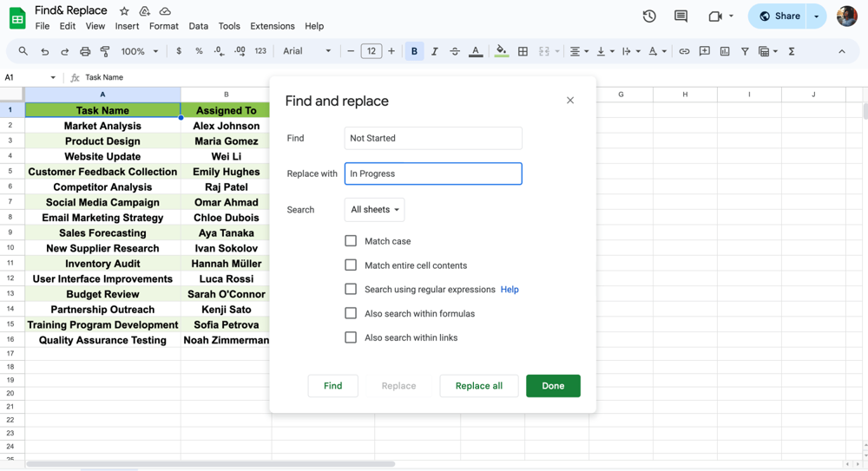Image resolution: width=868 pixels, height=471 pixels.
Task: Enable the Match case checkbox
Action: pos(351,241)
